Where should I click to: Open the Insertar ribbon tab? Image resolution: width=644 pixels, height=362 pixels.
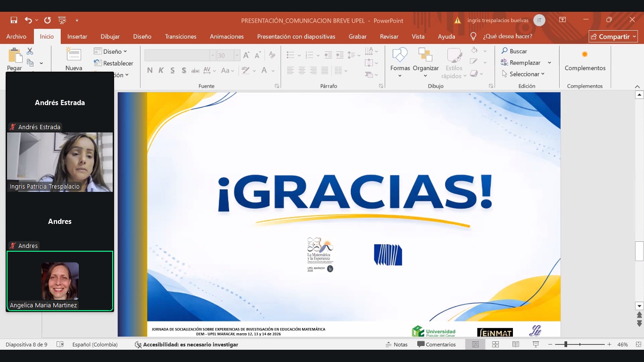click(x=77, y=36)
